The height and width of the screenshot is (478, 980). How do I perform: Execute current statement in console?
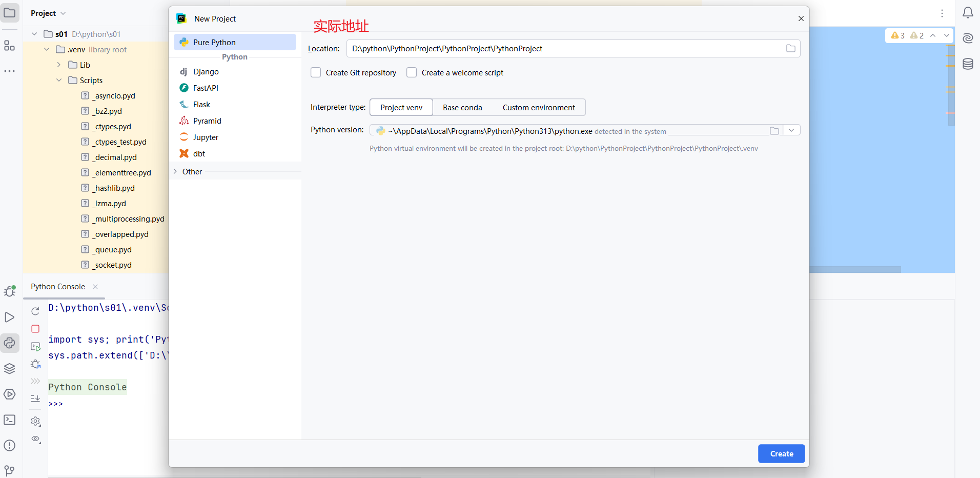click(x=35, y=347)
